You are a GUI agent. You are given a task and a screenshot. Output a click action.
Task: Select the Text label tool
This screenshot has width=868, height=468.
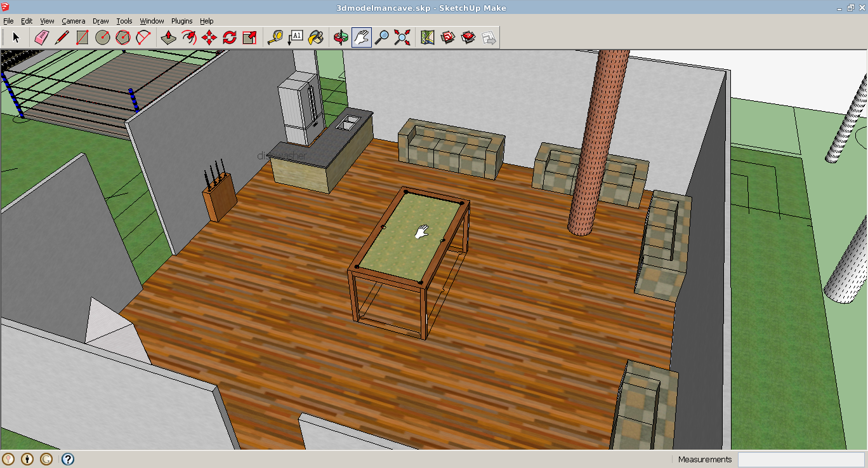(295, 37)
